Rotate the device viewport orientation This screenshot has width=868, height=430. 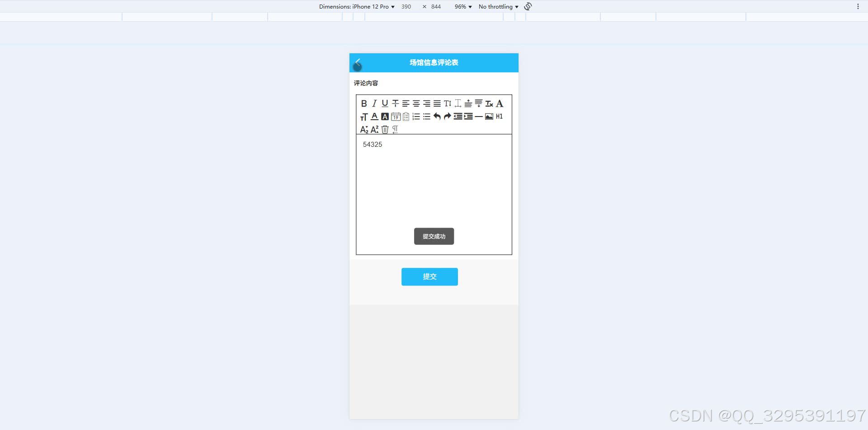(527, 6)
